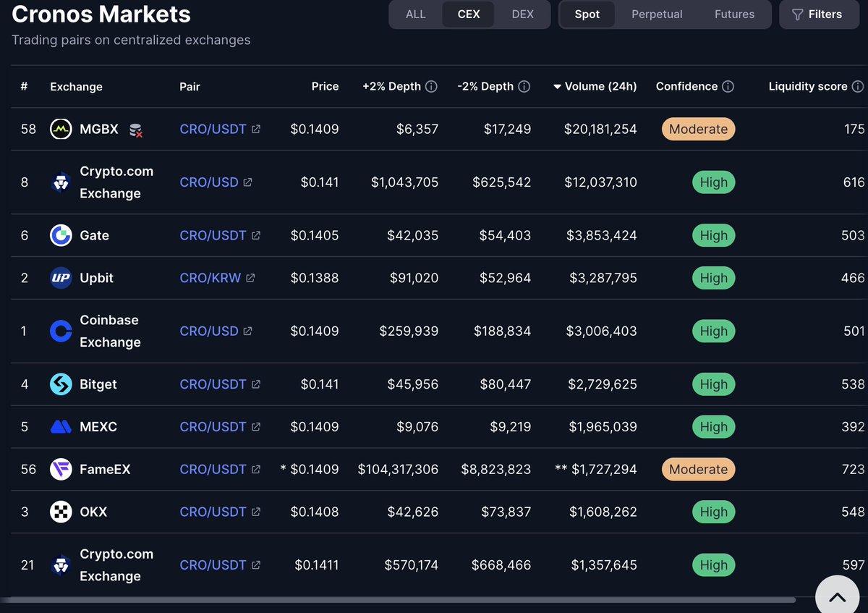Click external link icon beside MGBX CRO/USDT

[255, 129]
